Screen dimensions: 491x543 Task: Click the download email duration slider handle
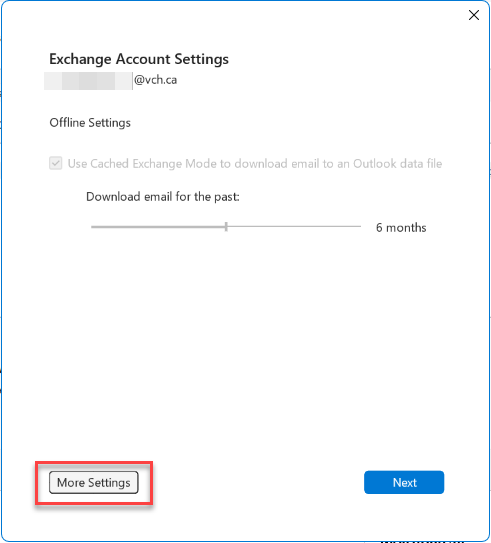tap(226, 227)
